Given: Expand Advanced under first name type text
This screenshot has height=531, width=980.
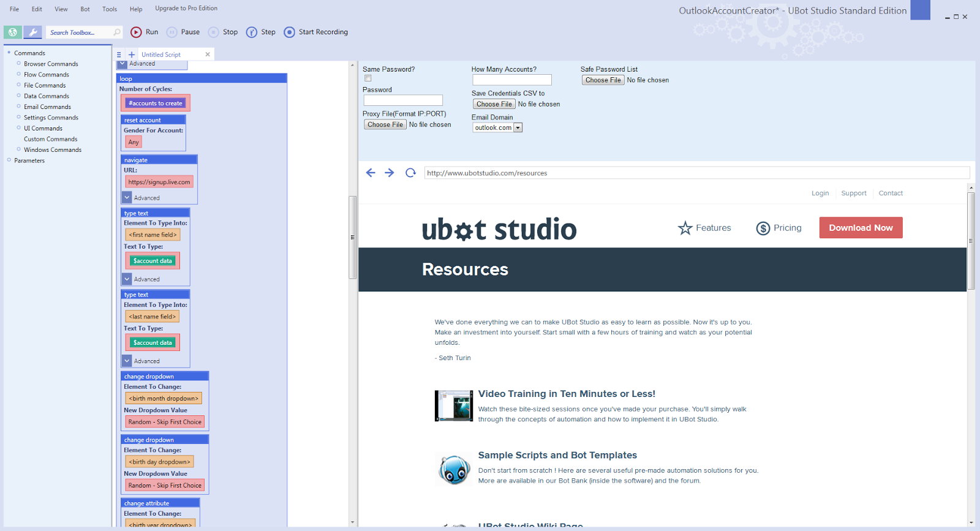Looking at the screenshot, I should (127, 279).
